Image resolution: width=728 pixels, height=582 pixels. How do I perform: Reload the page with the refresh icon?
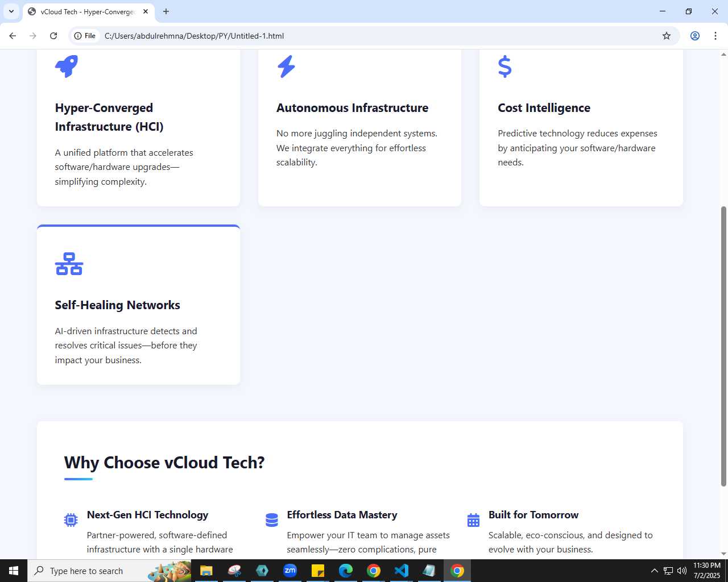tap(53, 36)
